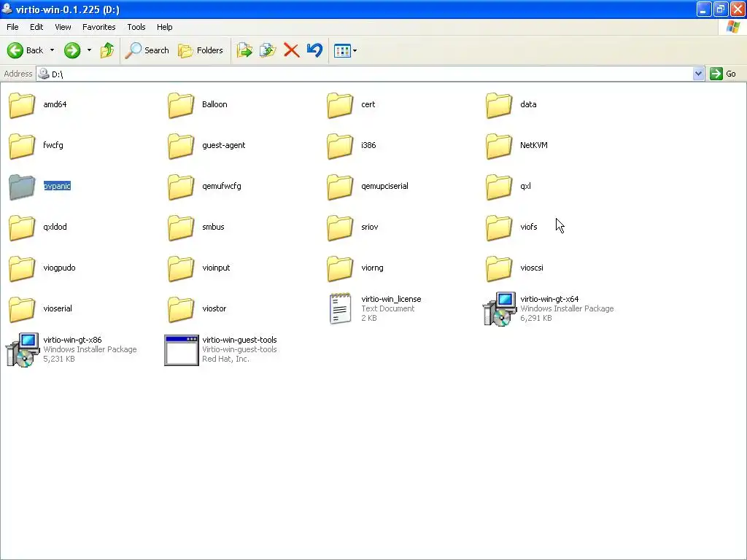Click the green Forward arrow
Image resolution: width=747 pixels, height=560 pixels.
click(72, 50)
